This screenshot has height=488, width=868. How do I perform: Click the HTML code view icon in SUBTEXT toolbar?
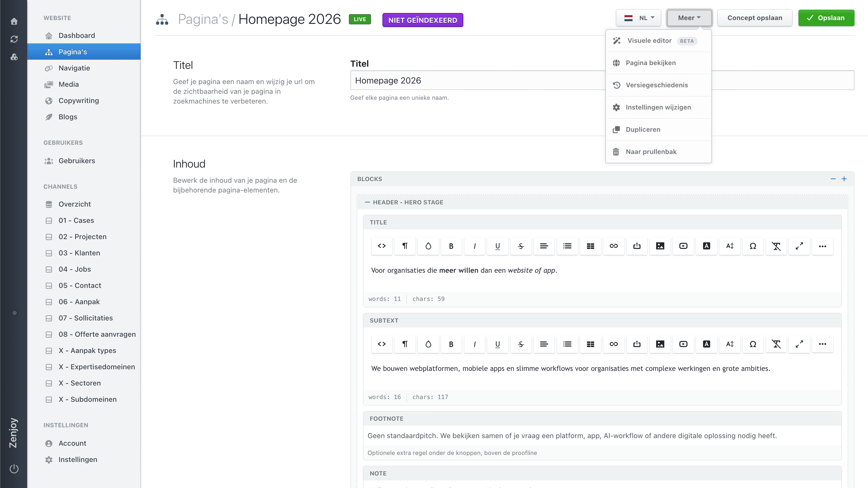pos(382,344)
